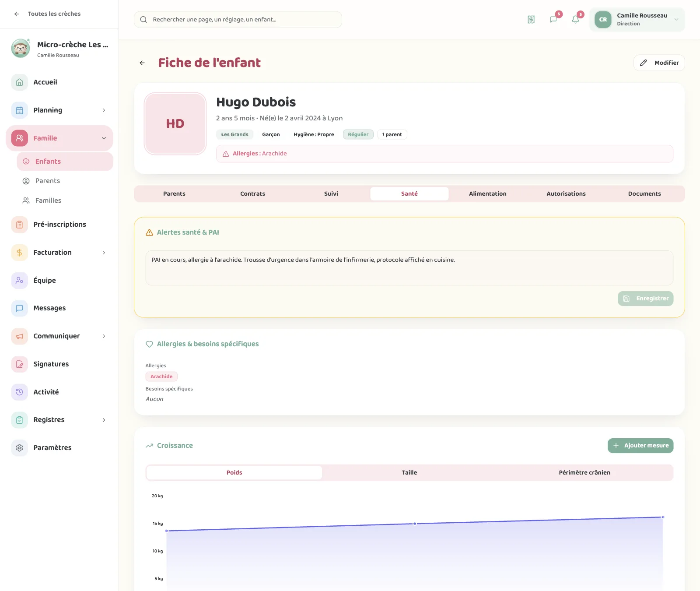Open the messages chat icon in top bar
This screenshot has height=591, width=700.
tap(553, 20)
